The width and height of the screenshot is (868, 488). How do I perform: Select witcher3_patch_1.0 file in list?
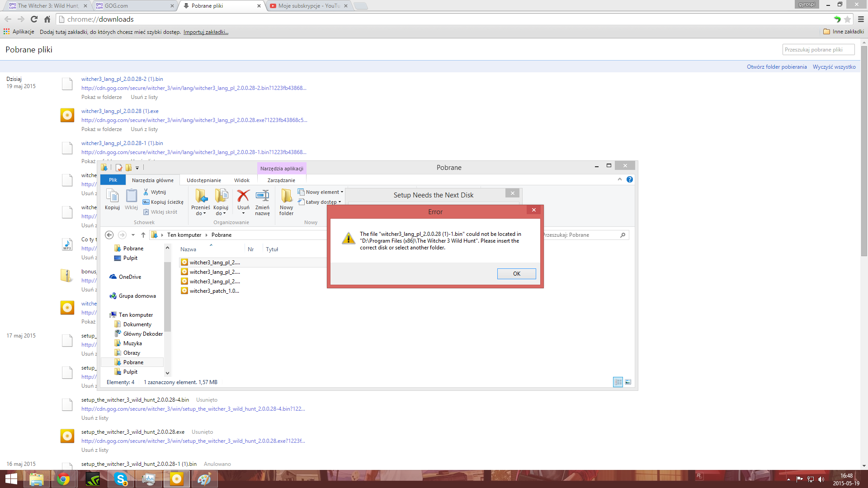(x=210, y=291)
